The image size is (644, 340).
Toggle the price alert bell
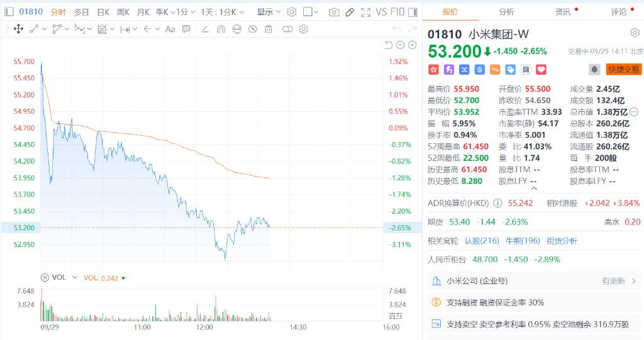[594, 69]
